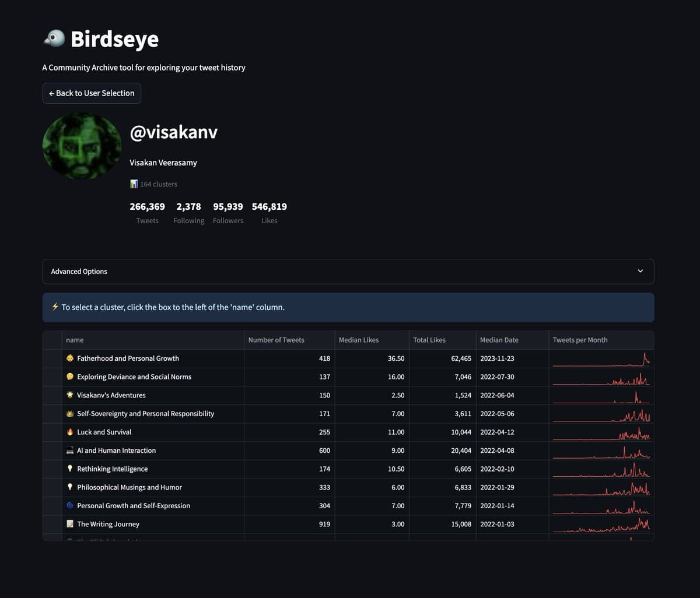Click the crown icon for Self-Sovereignty cluster
Image resolution: width=700 pixels, height=598 pixels.
(70, 414)
